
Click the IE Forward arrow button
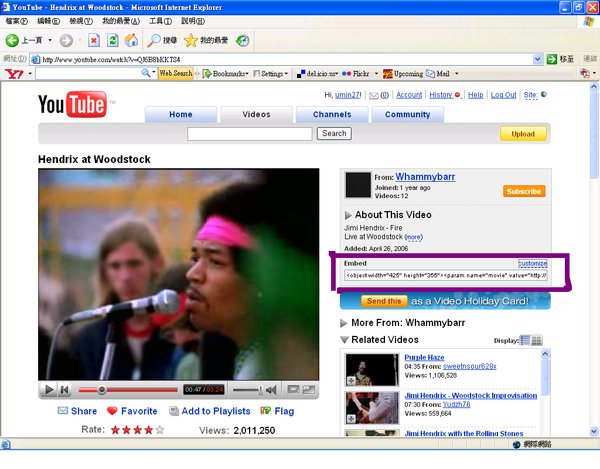tap(66, 40)
